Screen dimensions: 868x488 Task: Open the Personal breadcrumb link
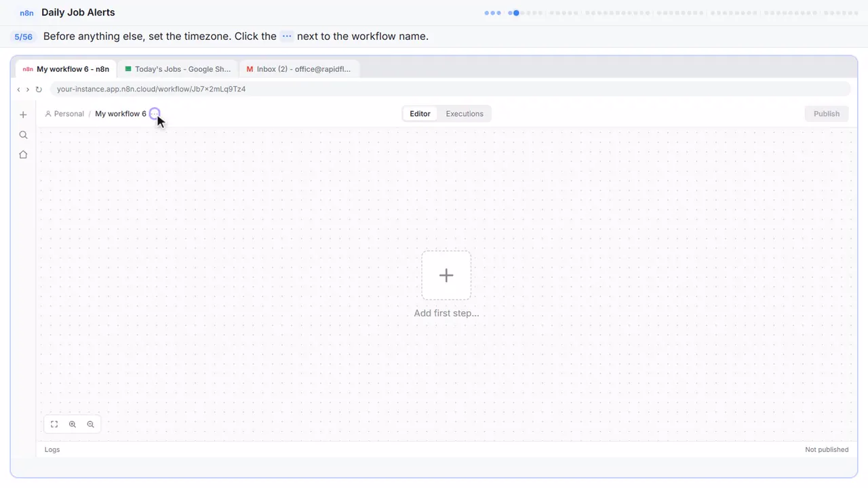[64, 114]
